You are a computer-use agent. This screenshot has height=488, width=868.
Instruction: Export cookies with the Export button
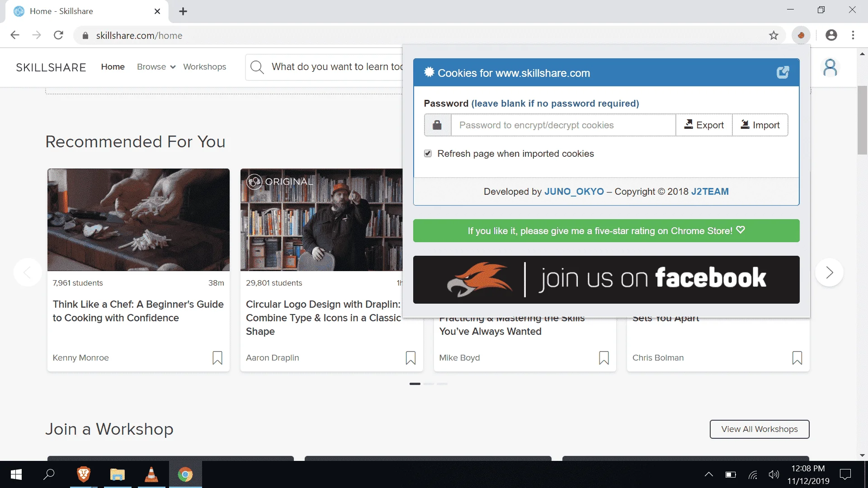(704, 125)
